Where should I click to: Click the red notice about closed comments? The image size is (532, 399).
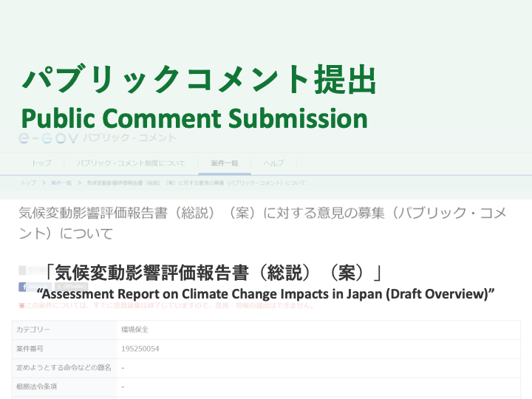pyautogui.click(x=166, y=306)
